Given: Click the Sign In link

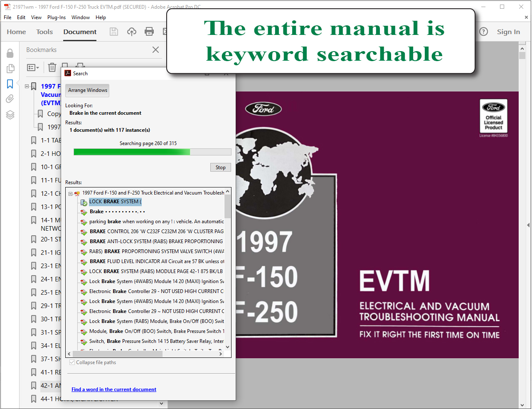Looking at the screenshot, I should [x=508, y=32].
